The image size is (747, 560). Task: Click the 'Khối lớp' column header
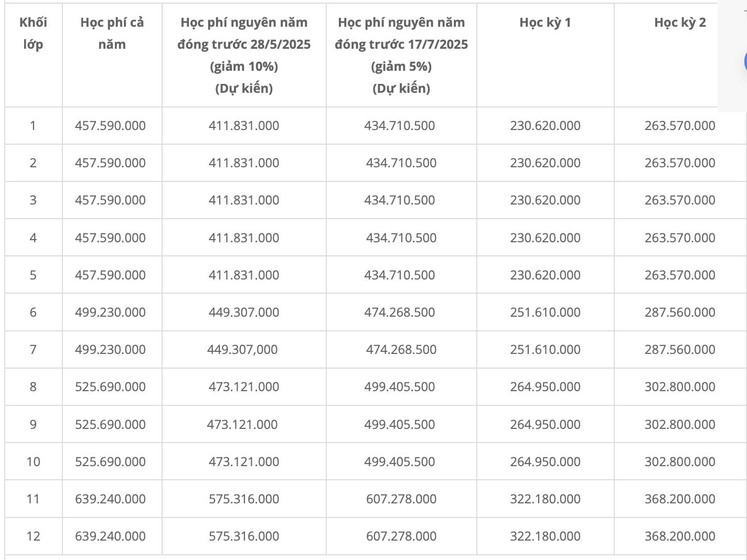(x=33, y=33)
